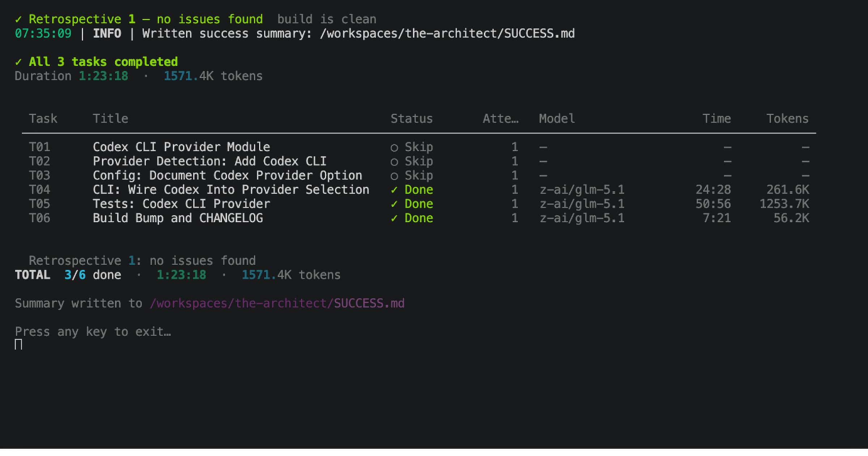Viewport: 868px width, 456px height.
Task: Click the Skip circle icon in row T01
Action: pyautogui.click(x=394, y=148)
